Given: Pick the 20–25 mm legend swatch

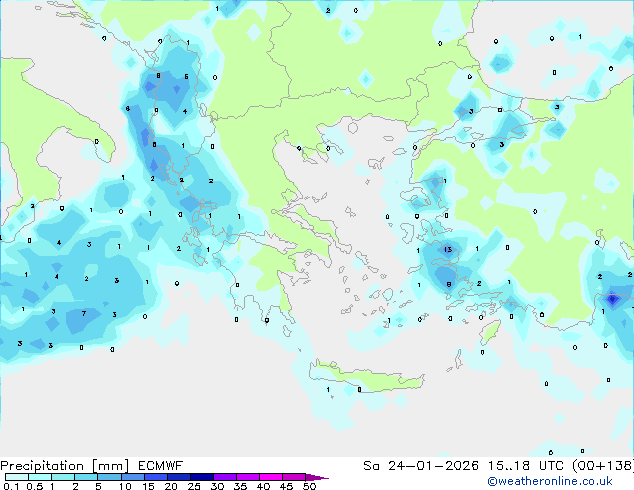Looking at the screenshot, I should 178,477.
